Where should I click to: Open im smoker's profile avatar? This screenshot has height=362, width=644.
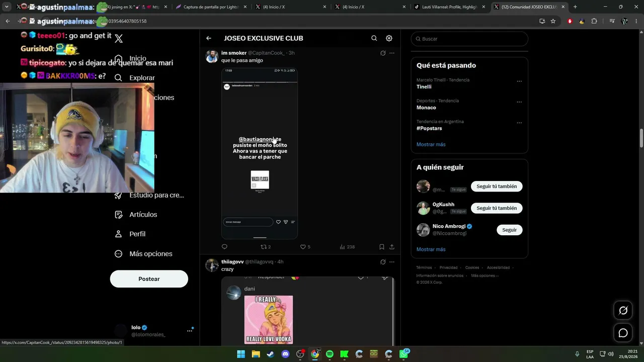point(212,56)
